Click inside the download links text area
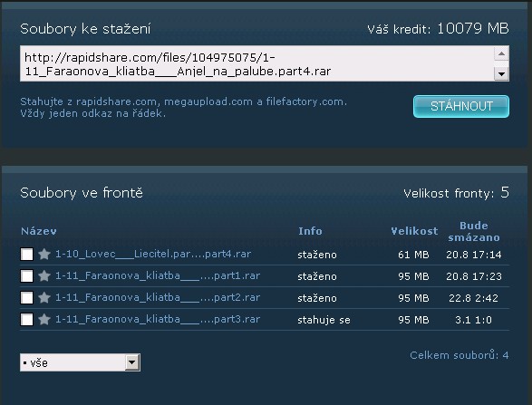 256,63
